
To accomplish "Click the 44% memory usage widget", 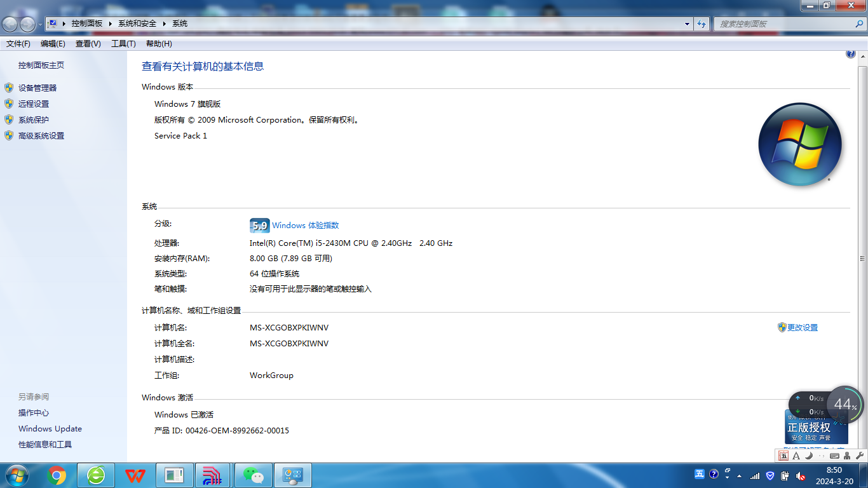I will click(846, 404).
